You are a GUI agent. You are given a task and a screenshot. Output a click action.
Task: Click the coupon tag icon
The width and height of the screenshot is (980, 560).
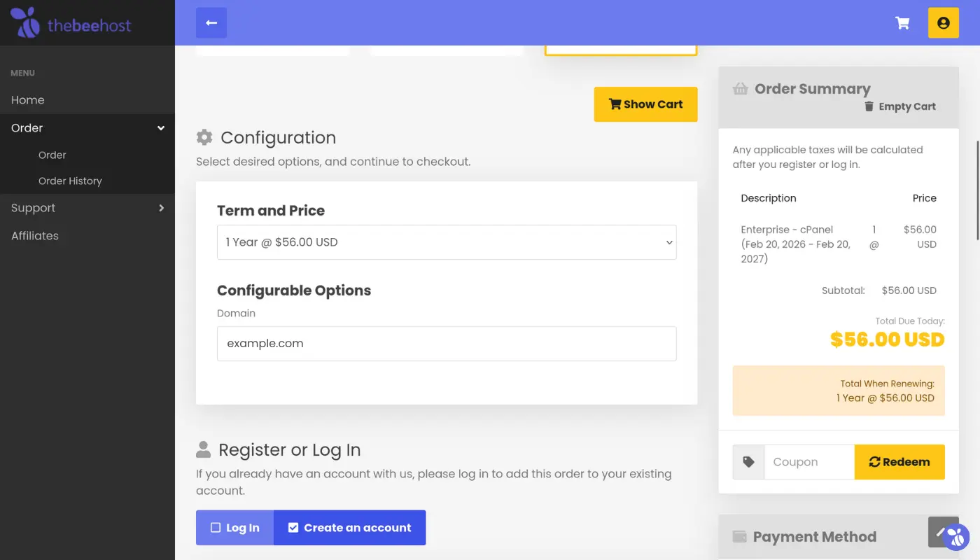pos(748,462)
